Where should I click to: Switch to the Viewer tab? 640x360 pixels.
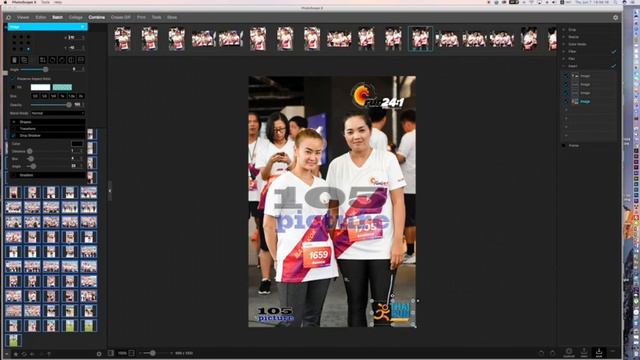23,18
